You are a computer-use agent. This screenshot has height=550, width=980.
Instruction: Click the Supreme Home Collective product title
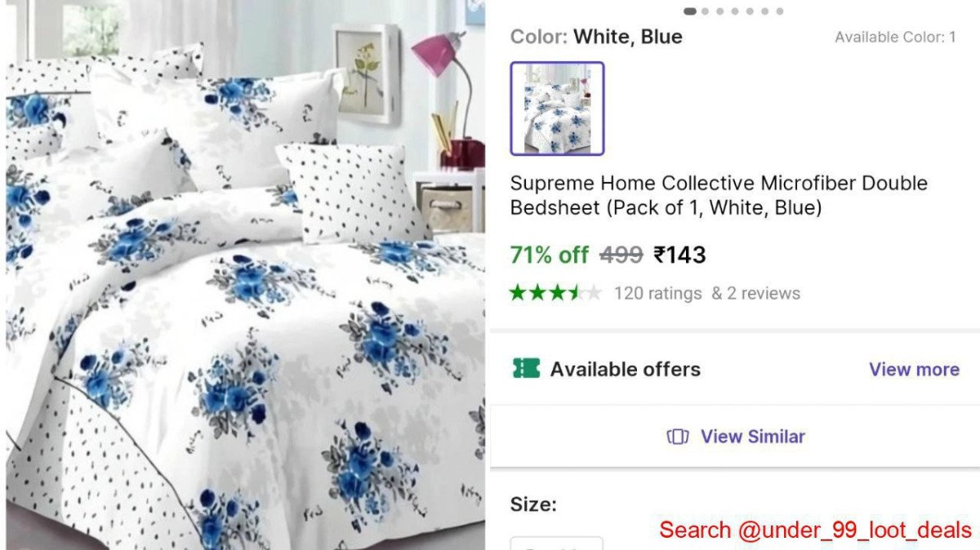(719, 195)
